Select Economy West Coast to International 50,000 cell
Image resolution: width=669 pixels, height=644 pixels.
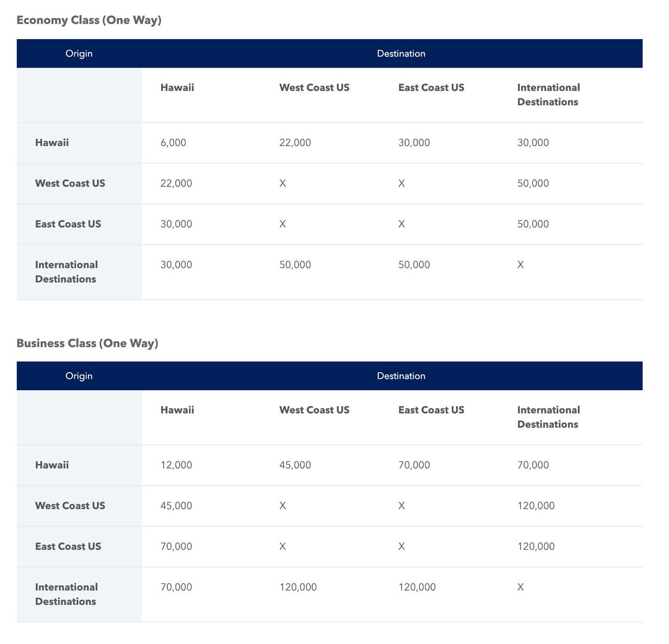click(533, 183)
